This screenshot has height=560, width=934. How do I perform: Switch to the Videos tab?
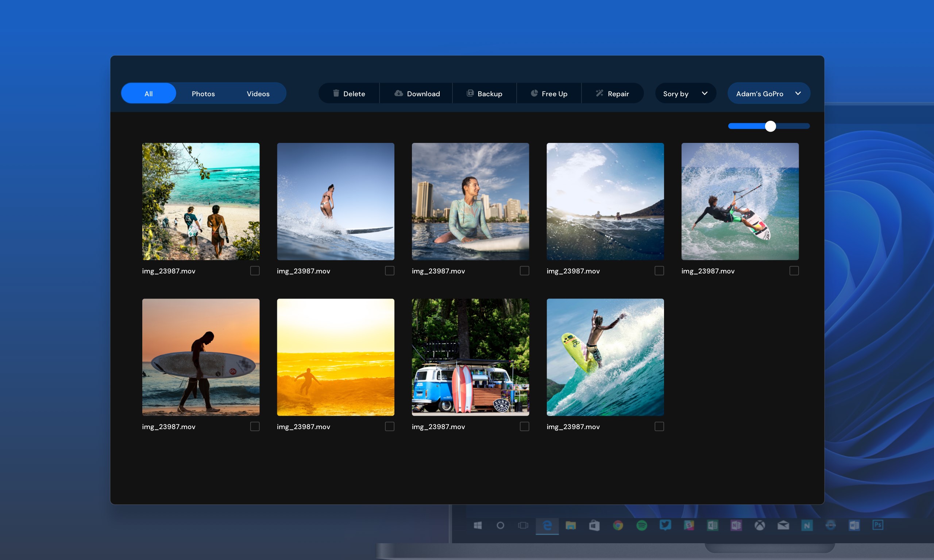click(x=258, y=93)
